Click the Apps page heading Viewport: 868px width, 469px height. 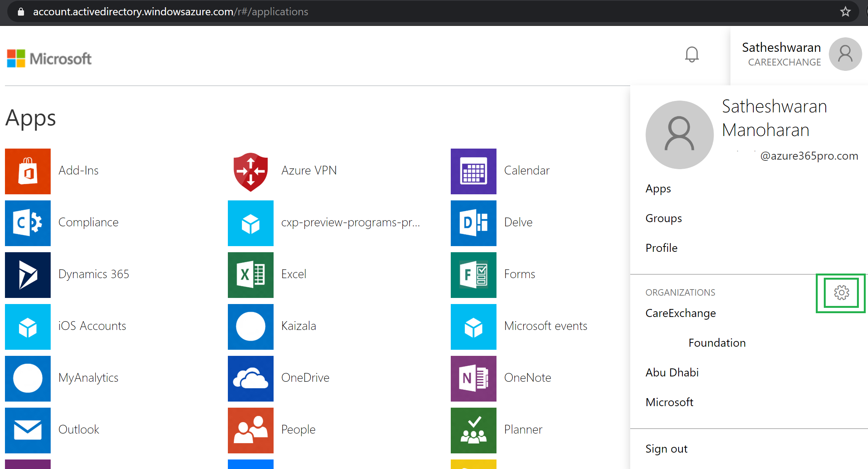pyautogui.click(x=30, y=118)
